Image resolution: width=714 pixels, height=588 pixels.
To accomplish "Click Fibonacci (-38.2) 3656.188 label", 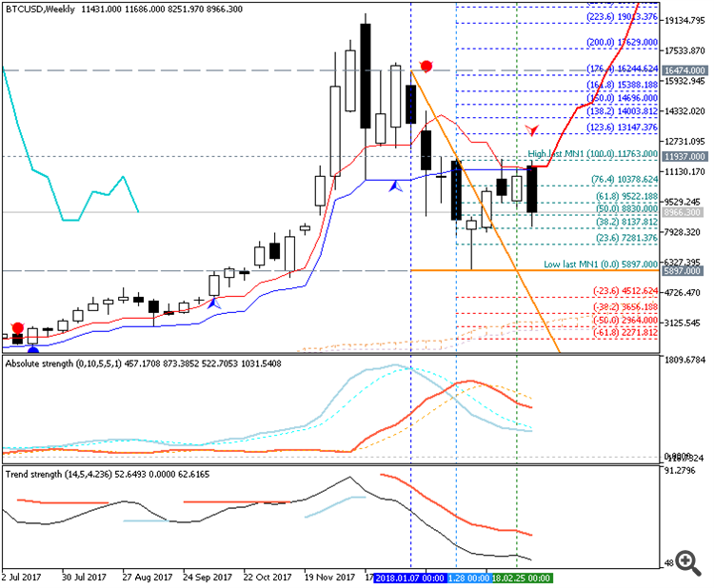I will click(625, 306).
